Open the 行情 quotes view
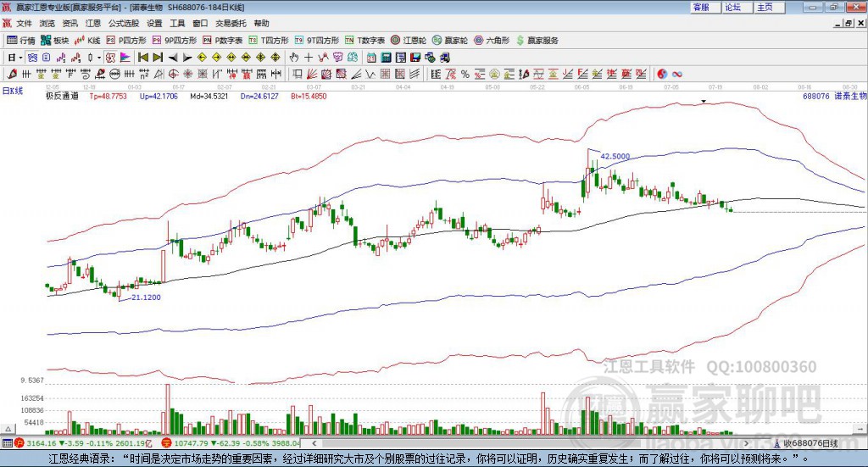Image resolution: width=868 pixels, height=467 pixels. 21,41
